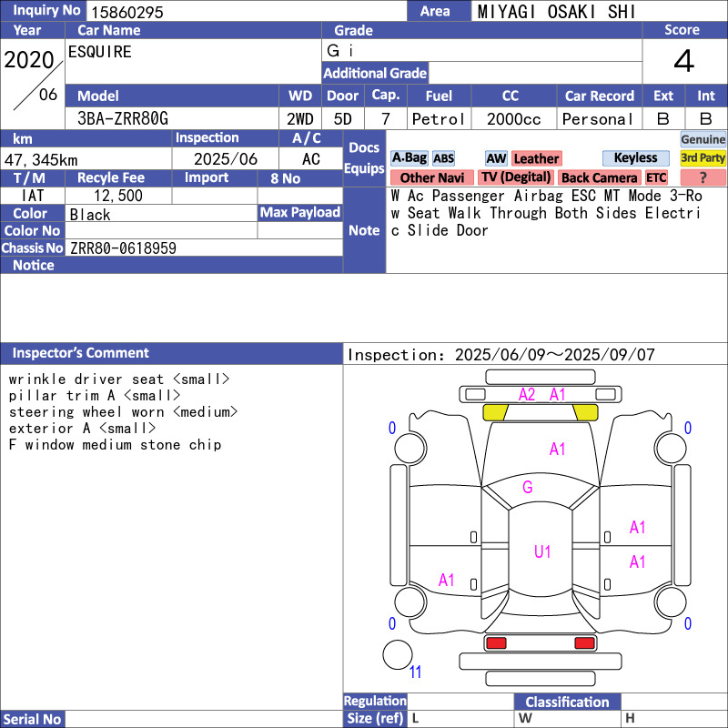
Task: Click the question mark badge
Action: coord(703,178)
